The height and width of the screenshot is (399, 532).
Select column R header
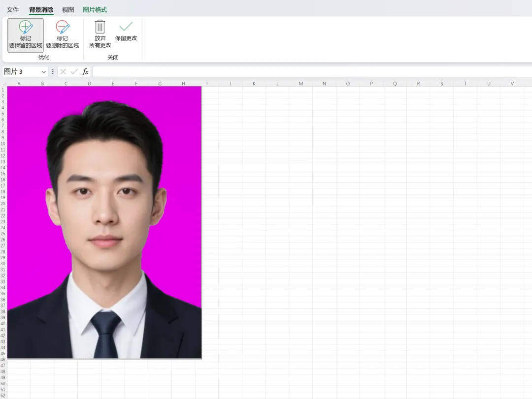coord(418,84)
